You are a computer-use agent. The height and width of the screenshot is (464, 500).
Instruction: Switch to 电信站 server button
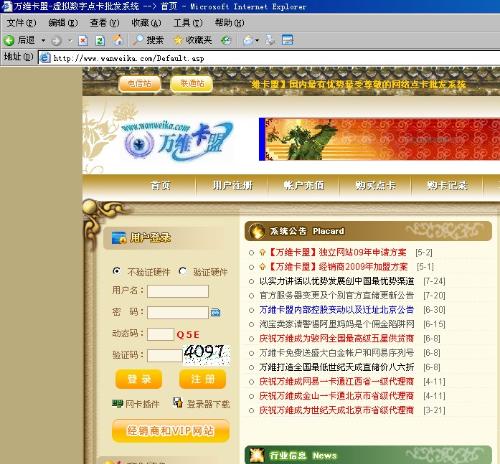[x=140, y=84]
